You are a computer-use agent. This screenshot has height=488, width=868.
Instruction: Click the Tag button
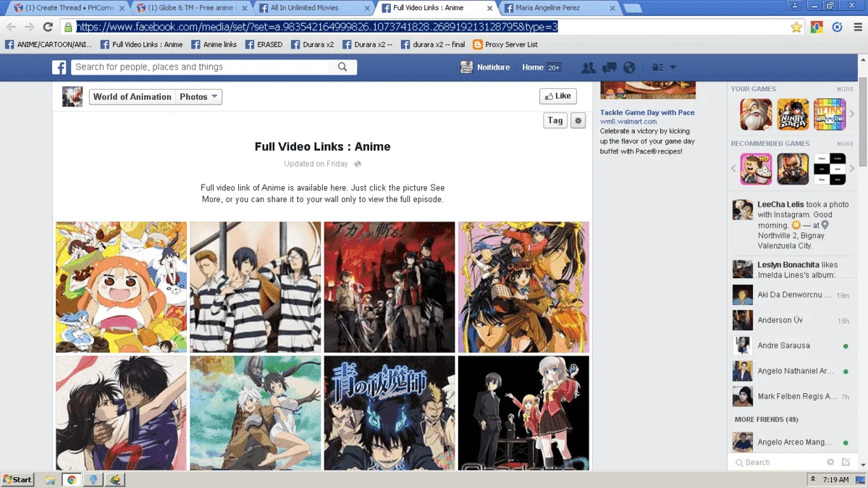555,120
